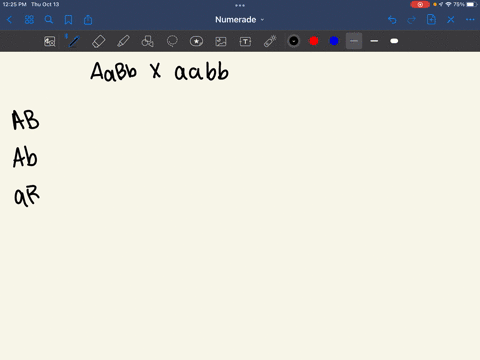Open the thumbnail grid view
480x360 pixels.
[29, 20]
